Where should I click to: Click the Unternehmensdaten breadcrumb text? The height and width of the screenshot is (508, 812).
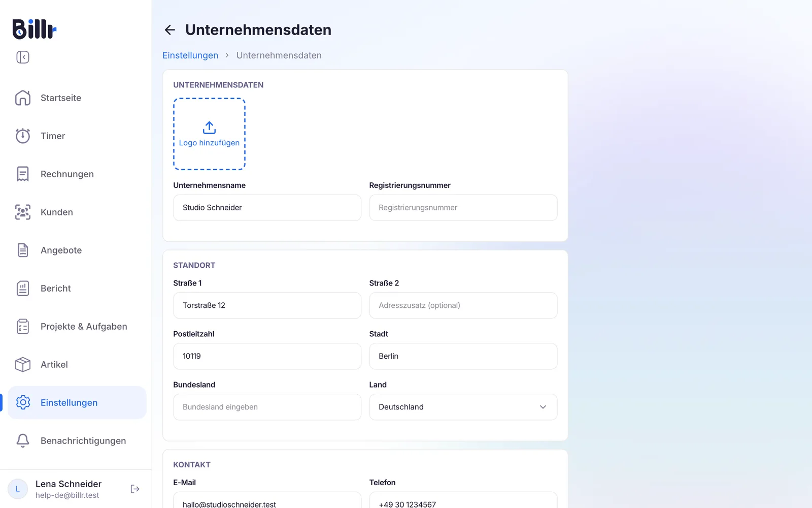click(279, 55)
